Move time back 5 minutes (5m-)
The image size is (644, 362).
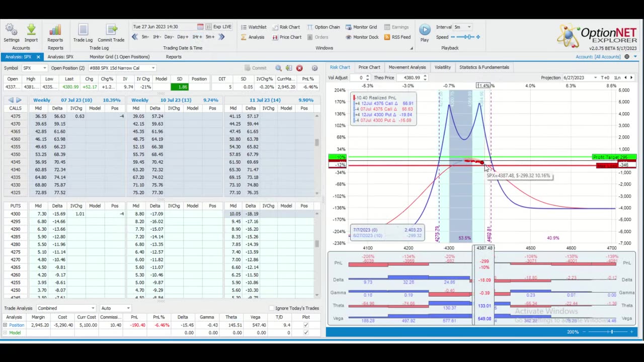coord(145,37)
